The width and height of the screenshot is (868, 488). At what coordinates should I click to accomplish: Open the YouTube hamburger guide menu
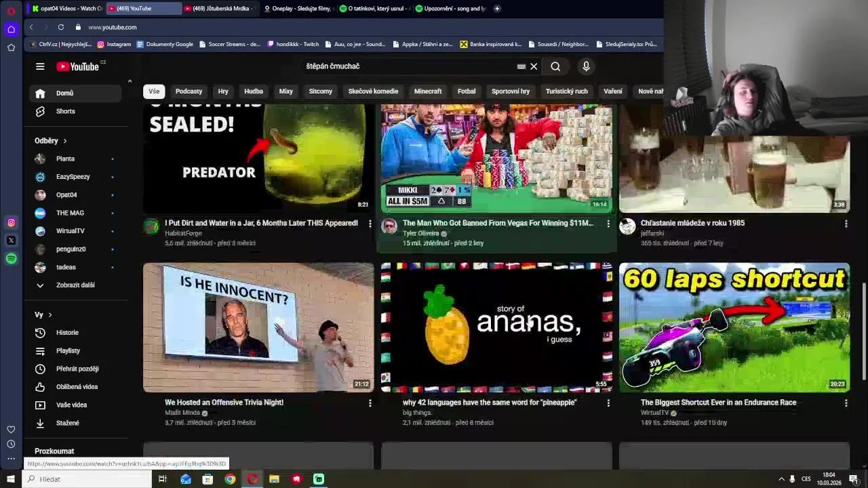[40, 66]
